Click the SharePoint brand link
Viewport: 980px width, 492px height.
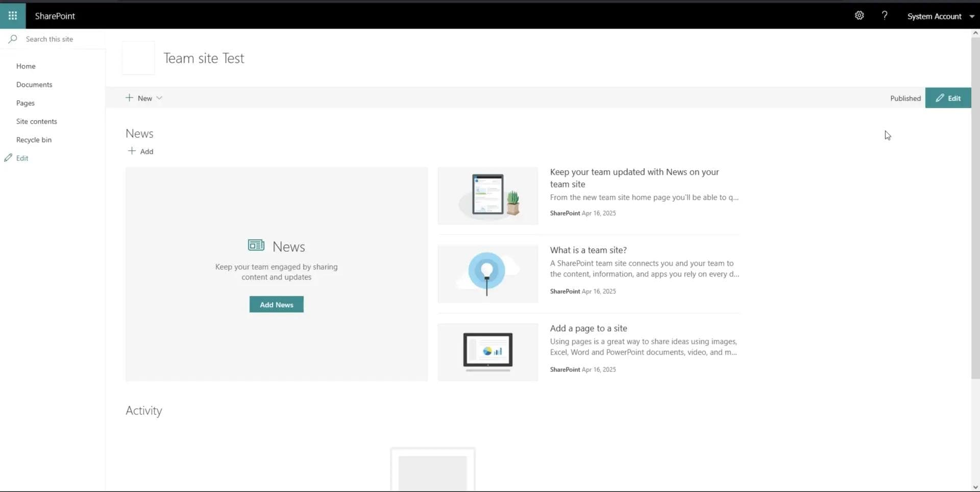(55, 16)
